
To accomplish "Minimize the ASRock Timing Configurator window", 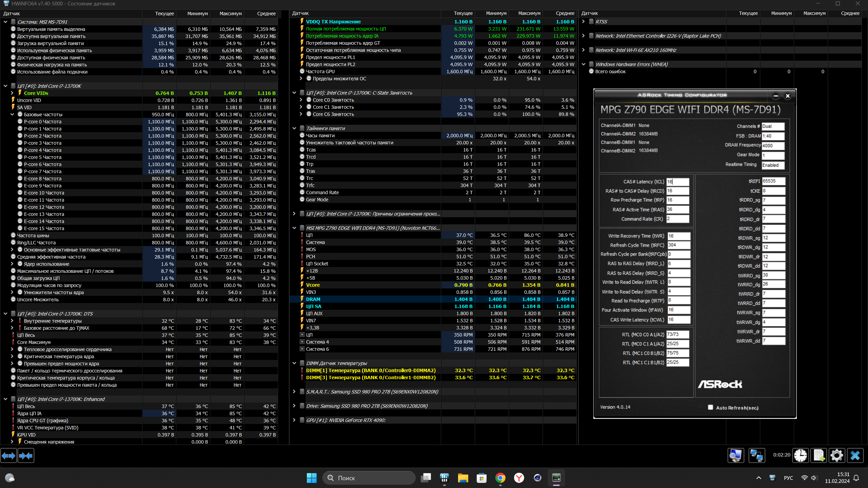I will point(775,96).
